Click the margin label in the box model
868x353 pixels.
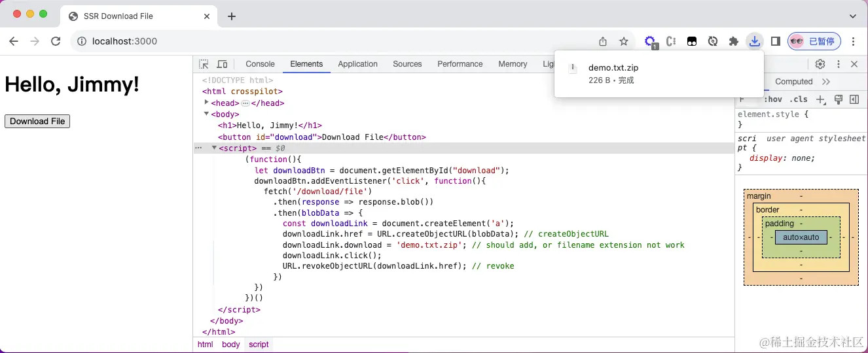click(759, 196)
